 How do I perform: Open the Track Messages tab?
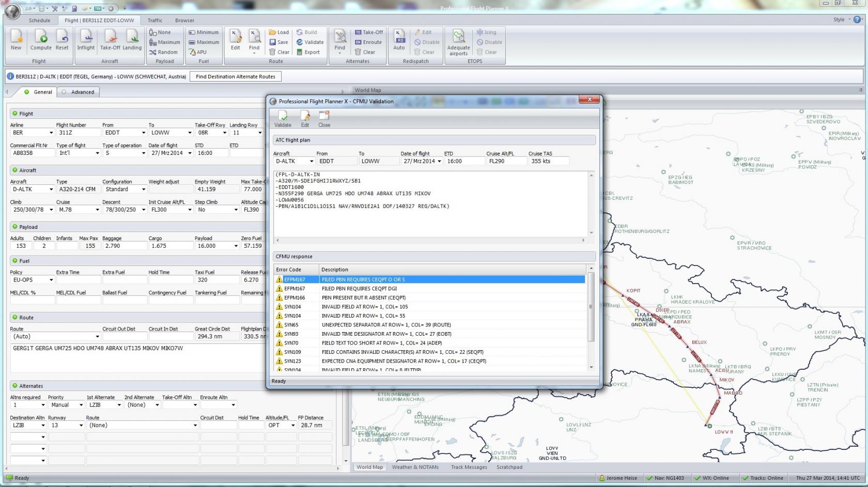coord(469,467)
